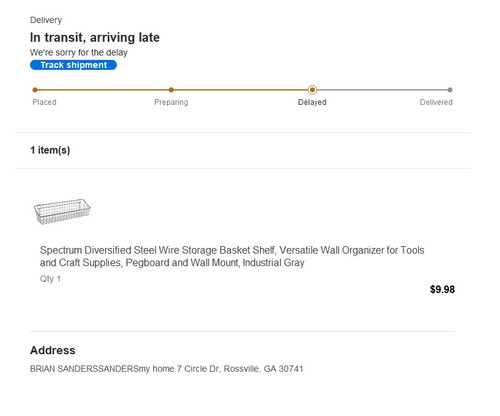Click the Preparing step label
Image resolution: width=500 pixels, height=416 pixels.
tap(171, 102)
